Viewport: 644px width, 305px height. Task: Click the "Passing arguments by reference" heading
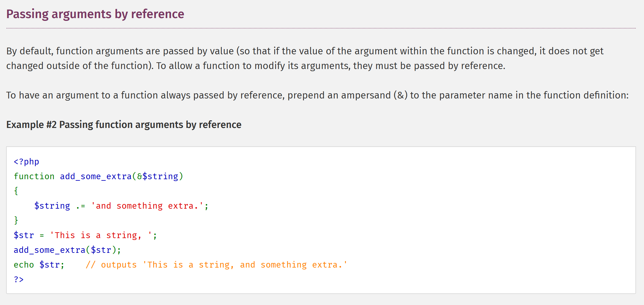pos(95,14)
